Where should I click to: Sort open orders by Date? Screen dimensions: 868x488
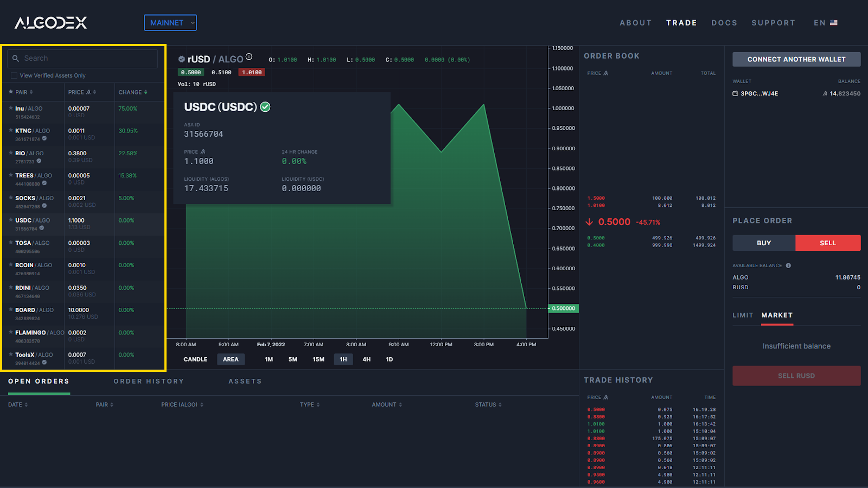(x=18, y=404)
